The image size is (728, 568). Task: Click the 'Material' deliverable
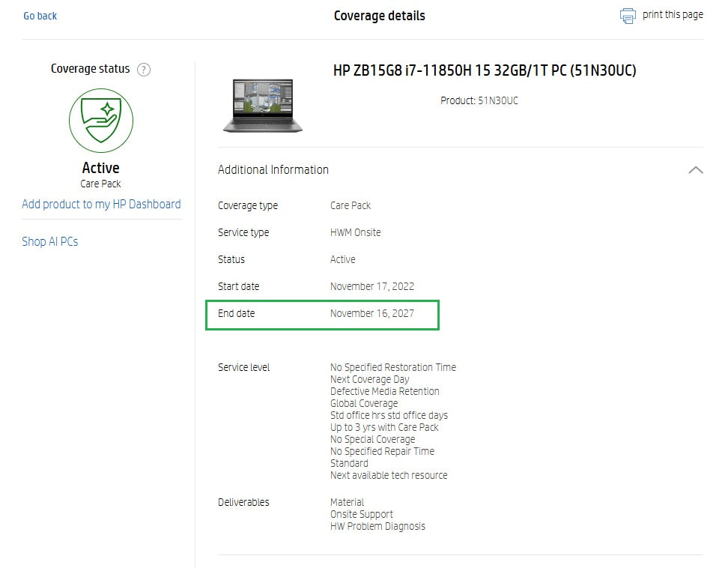(x=348, y=503)
